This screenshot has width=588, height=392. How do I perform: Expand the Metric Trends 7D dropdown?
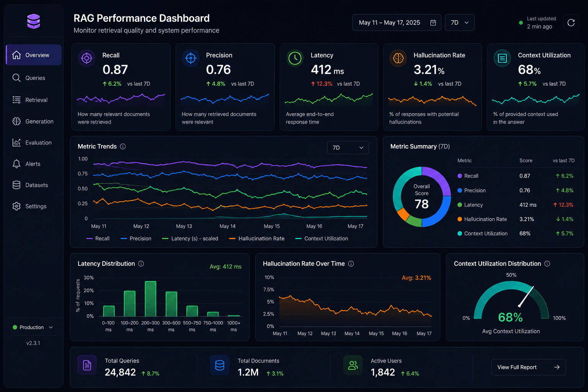point(348,147)
